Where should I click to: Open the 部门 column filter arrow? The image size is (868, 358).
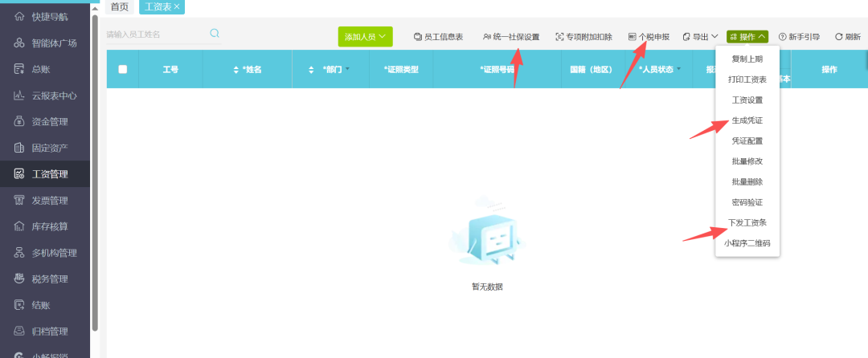tap(348, 69)
